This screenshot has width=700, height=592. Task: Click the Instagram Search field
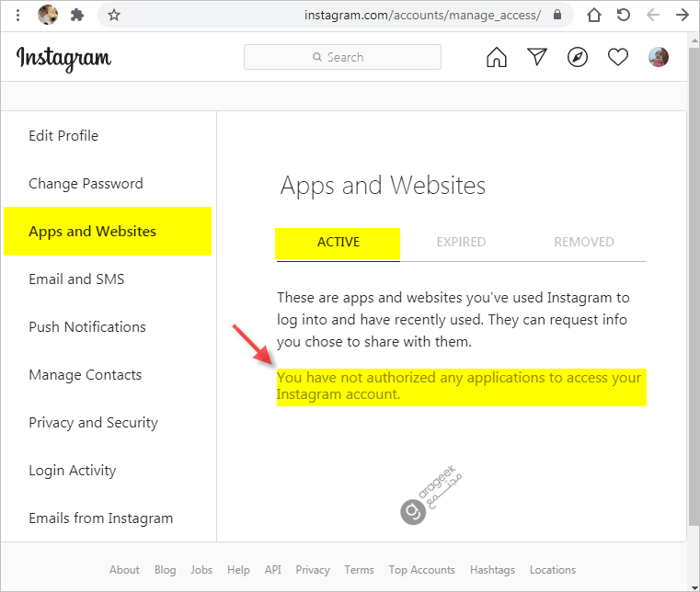[342, 57]
